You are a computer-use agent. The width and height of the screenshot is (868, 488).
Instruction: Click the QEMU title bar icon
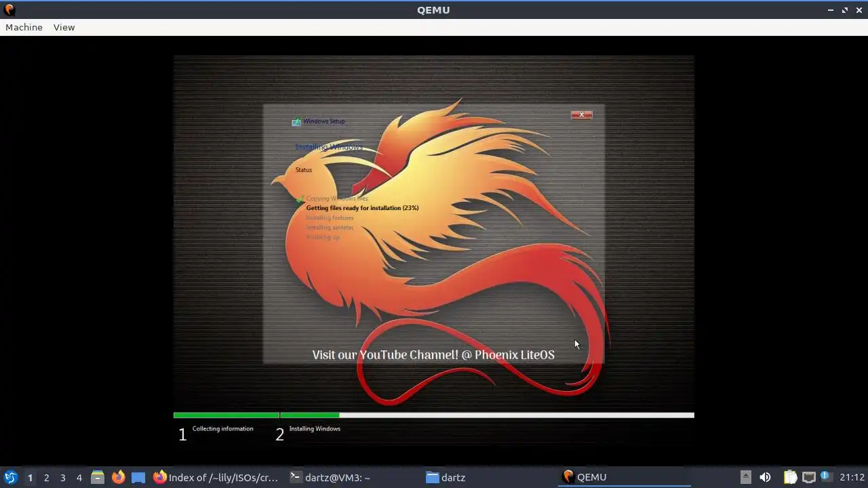[x=9, y=10]
